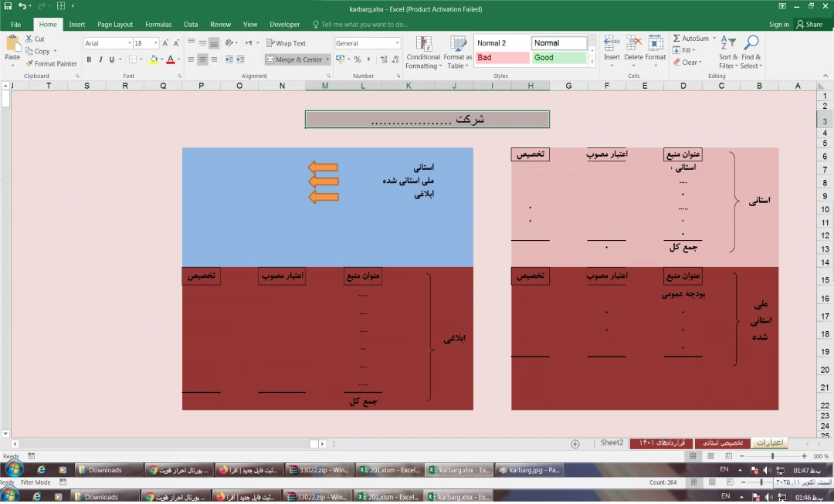Viewport: 834px width, 504px height.
Task: Expand the General number format dropdown
Action: click(397, 44)
